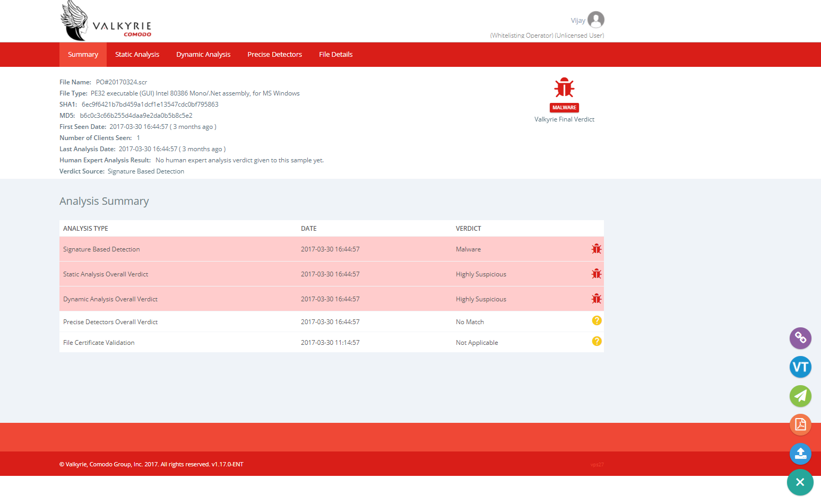Click the SHA1 hash value
This screenshot has height=504, width=821.
click(150, 105)
